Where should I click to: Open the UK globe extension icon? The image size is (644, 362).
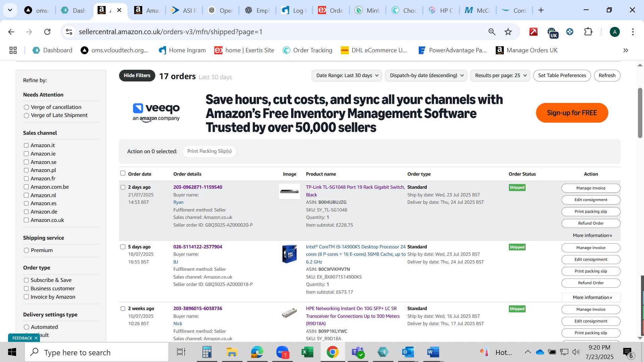coord(552,33)
